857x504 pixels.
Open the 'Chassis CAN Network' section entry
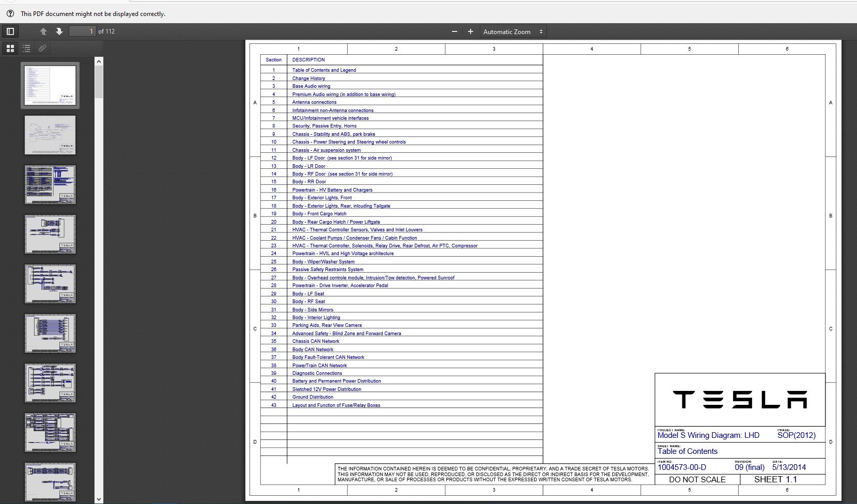pyautogui.click(x=316, y=341)
